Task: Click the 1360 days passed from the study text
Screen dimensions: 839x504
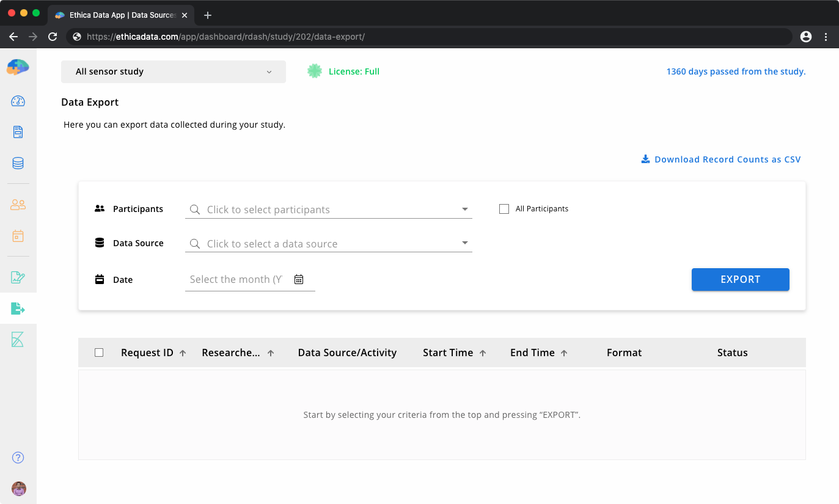Action: coord(736,71)
